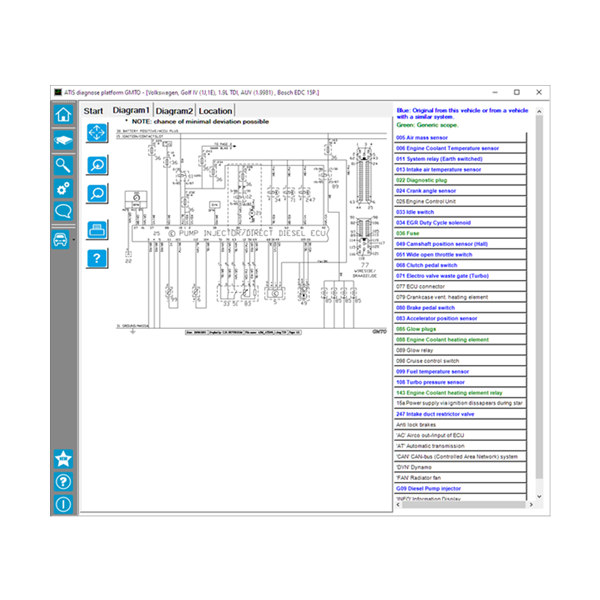
Task: Open 085 Glow plugs entry
Action: click(x=460, y=329)
